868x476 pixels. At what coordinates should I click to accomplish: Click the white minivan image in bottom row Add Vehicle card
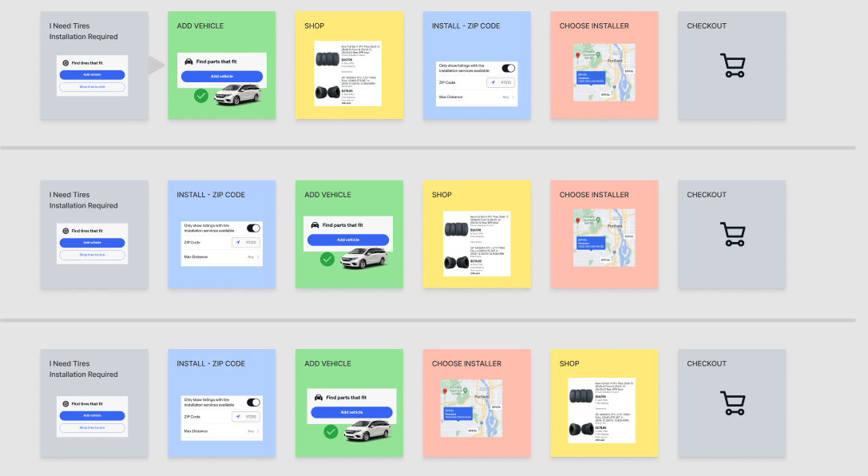click(x=367, y=430)
